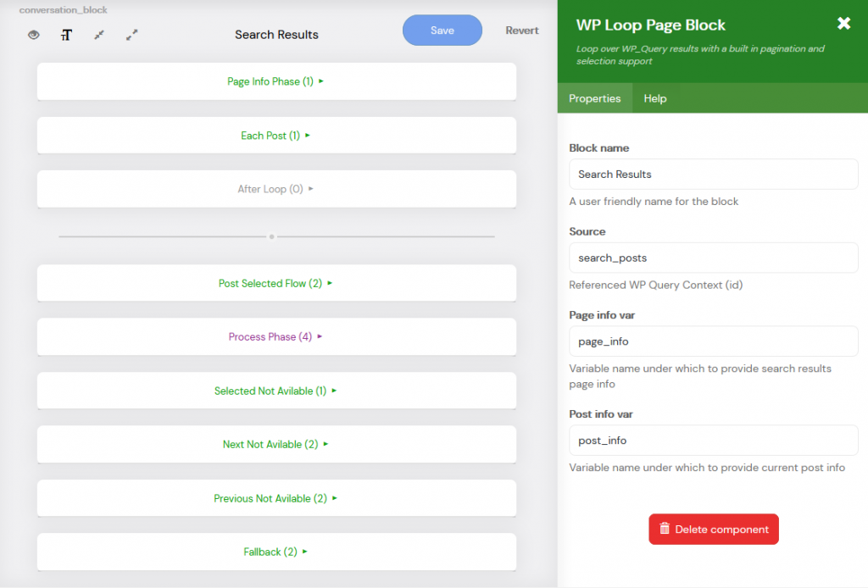Expand After Loop (0) section
The image size is (868, 588).
click(277, 189)
